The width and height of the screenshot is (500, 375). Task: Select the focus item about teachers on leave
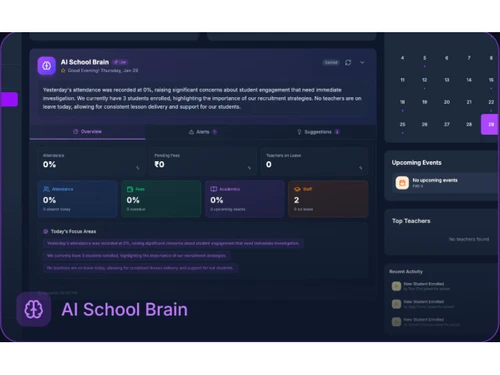pyautogui.click(x=140, y=268)
